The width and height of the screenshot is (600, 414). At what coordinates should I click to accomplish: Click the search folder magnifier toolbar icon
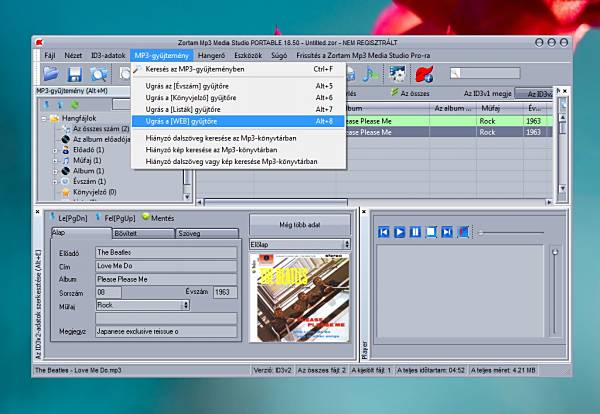point(99,74)
